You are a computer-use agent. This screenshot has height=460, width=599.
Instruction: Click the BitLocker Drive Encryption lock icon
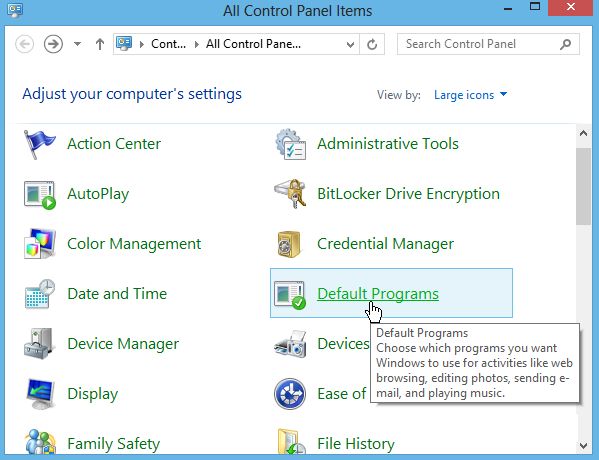(290, 193)
